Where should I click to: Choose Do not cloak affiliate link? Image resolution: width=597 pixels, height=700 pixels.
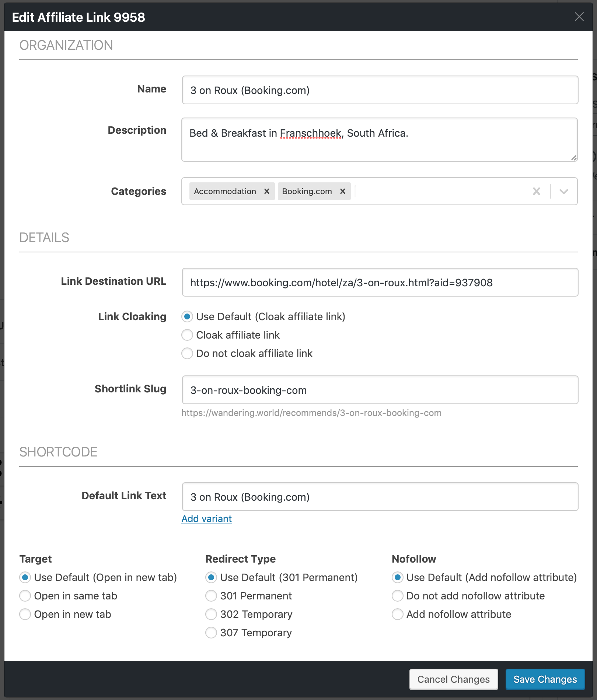187,353
